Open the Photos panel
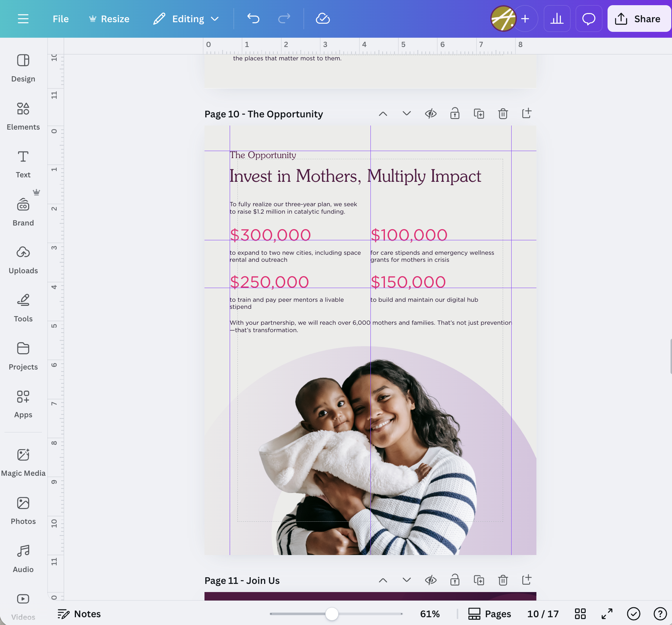Screen dimensions: 672x625 click(x=23, y=511)
